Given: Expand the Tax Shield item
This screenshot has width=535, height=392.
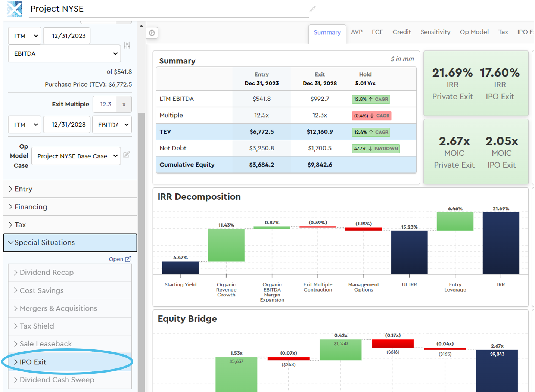Looking at the screenshot, I should coord(70,326).
